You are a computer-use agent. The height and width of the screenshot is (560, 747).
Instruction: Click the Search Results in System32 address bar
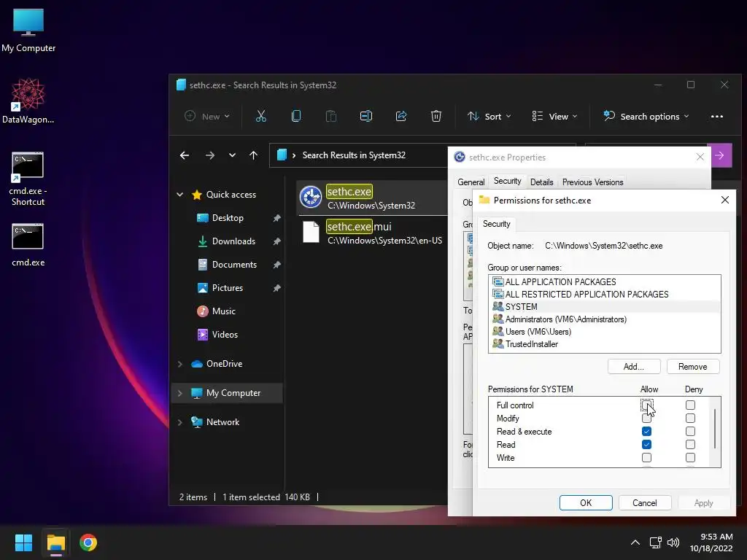[357, 155]
